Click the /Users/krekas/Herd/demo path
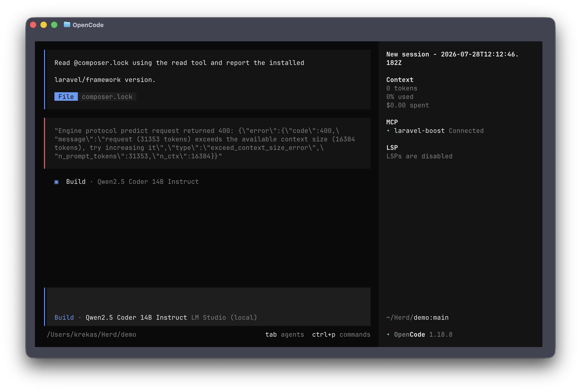This screenshot has height=392, width=581. [91, 335]
